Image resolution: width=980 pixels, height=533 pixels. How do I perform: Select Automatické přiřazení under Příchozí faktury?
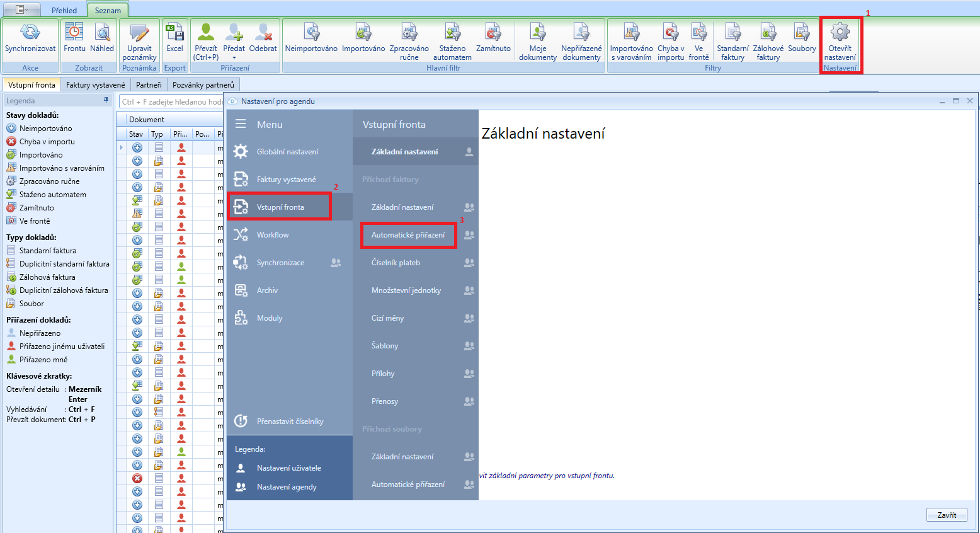(408, 235)
